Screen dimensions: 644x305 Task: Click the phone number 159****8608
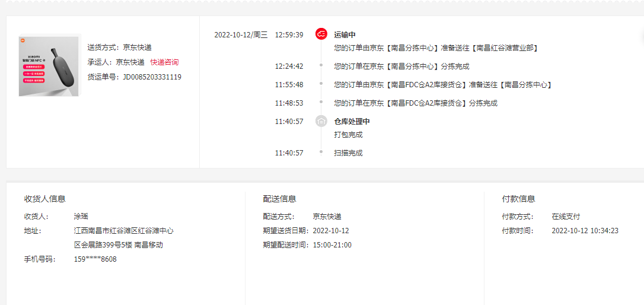95,259
